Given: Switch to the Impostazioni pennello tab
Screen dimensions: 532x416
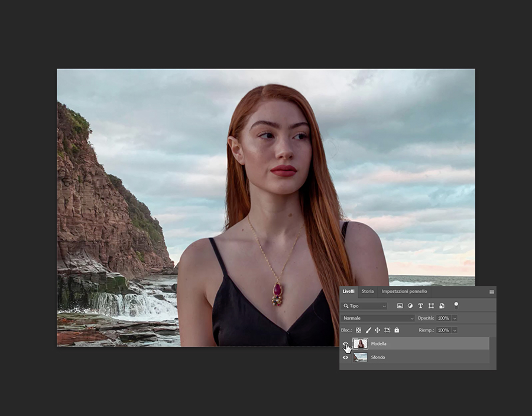Looking at the screenshot, I should click(404, 291).
